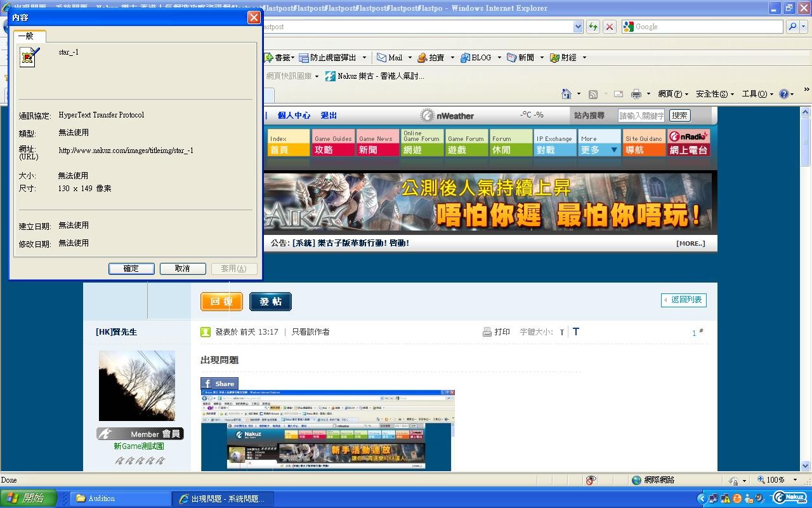Click the 財經 finance toolbar button
Screen dimensions: 812x508
coord(563,58)
